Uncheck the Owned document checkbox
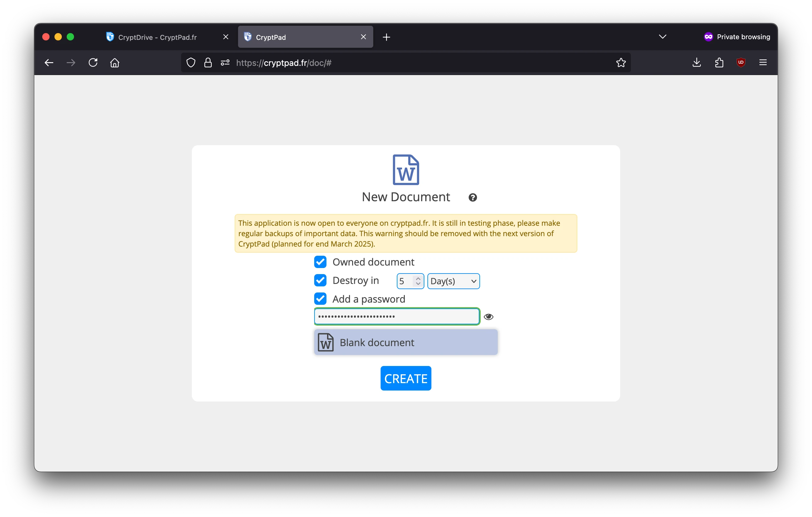Viewport: 812px width, 517px height. pos(320,262)
